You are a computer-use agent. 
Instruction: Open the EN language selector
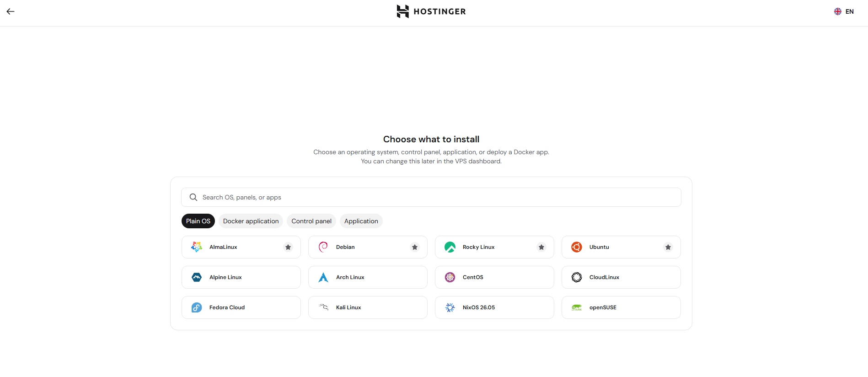(x=844, y=11)
